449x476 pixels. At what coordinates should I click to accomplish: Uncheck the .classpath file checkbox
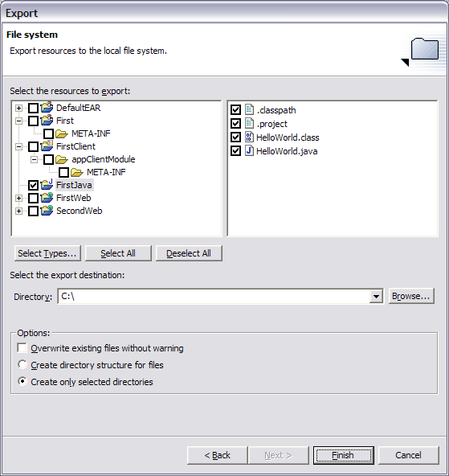(x=235, y=109)
